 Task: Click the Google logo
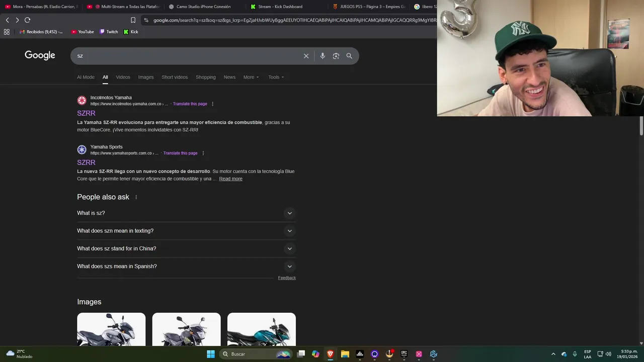coord(40,55)
